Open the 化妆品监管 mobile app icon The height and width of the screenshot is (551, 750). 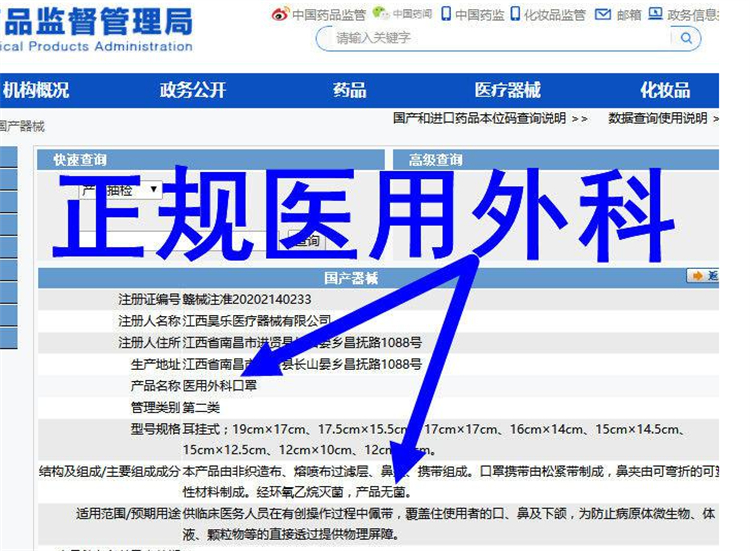pyautogui.click(x=515, y=14)
